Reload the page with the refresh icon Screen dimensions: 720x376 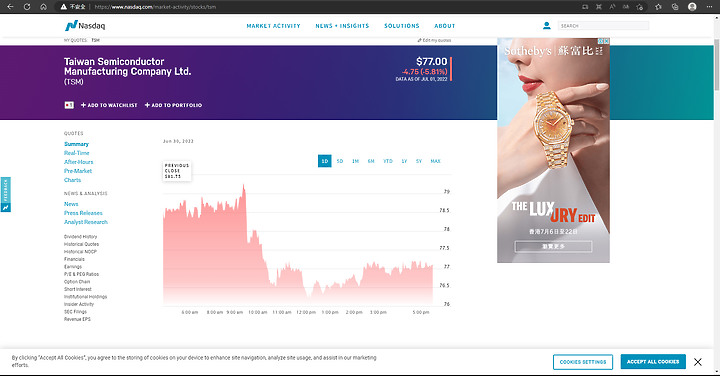pyautogui.click(x=27, y=7)
